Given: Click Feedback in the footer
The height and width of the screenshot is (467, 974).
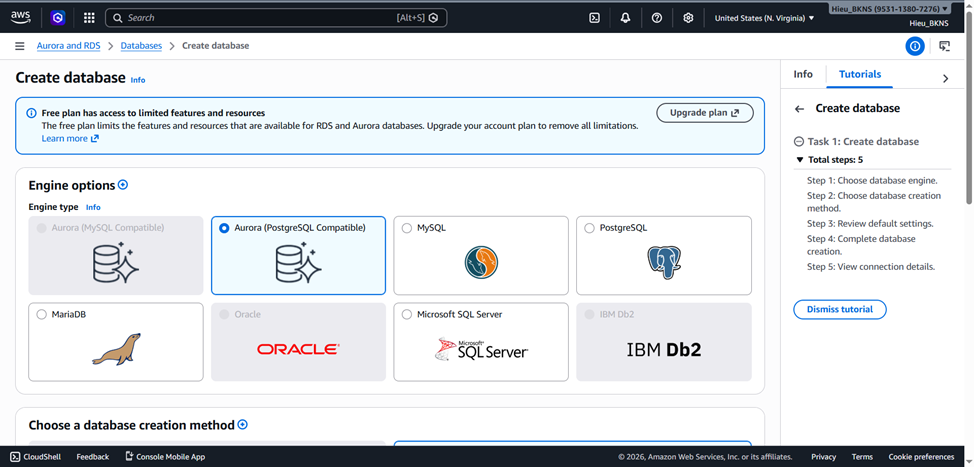Looking at the screenshot, I should [93, 456].
